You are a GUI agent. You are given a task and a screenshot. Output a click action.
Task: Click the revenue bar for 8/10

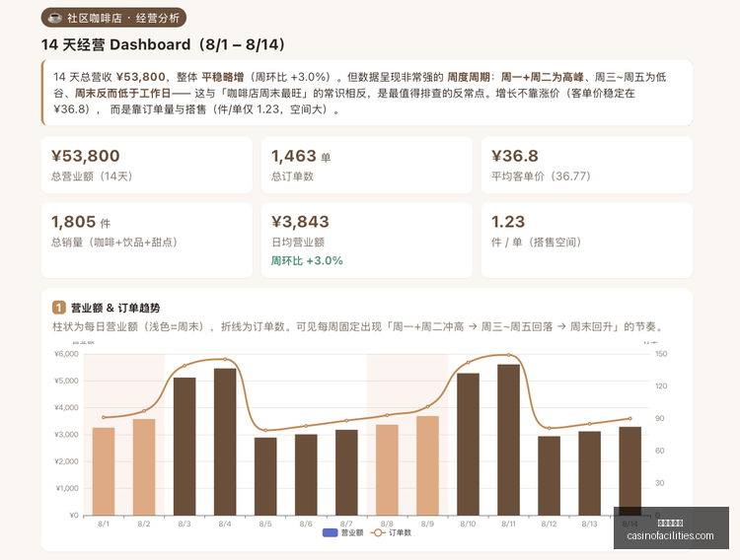468,444
